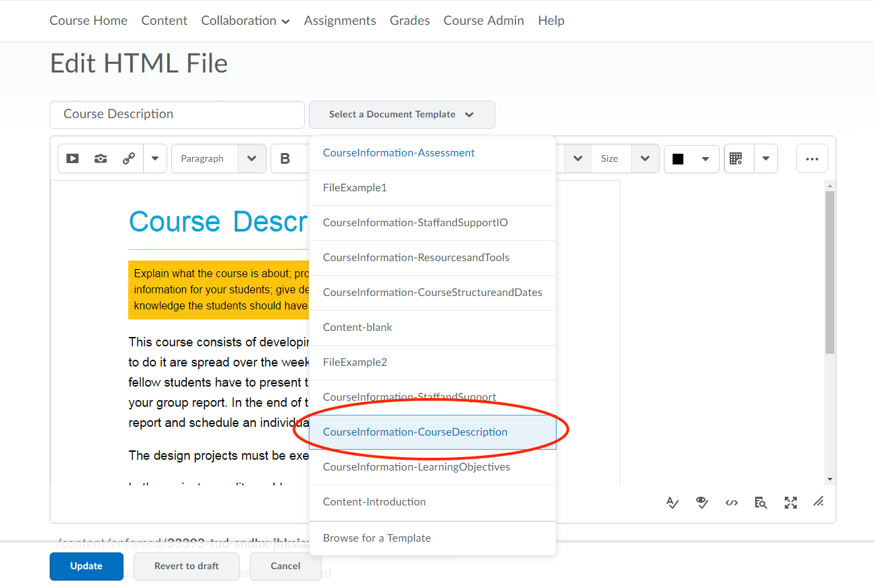
Task: Open Grades in the course navbar
Action: point(409,21)
